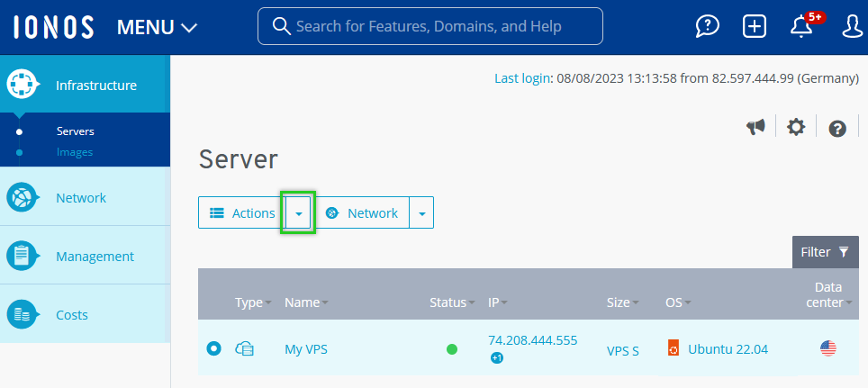Expand the Network button dropdown arrow

421,213
